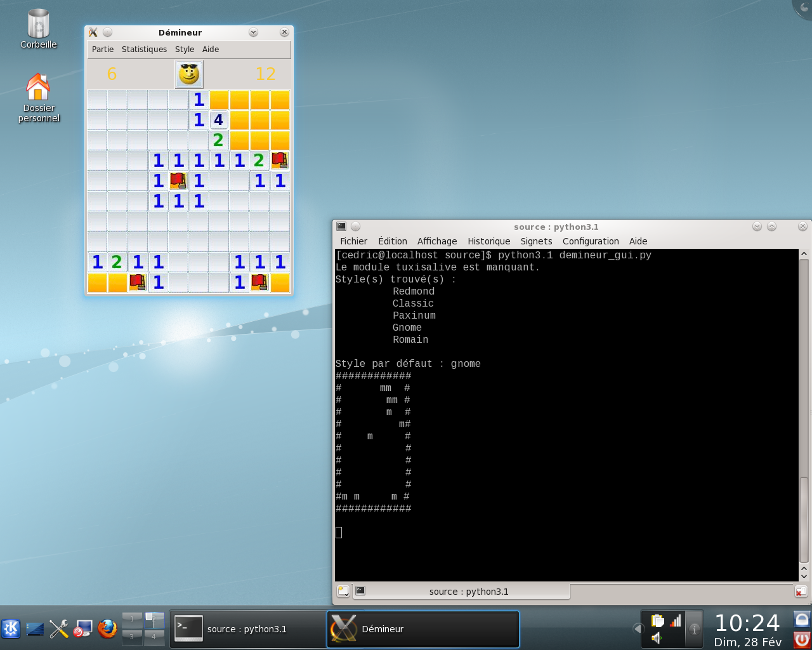Open the Signets menu in the terminal

[537, 241]
